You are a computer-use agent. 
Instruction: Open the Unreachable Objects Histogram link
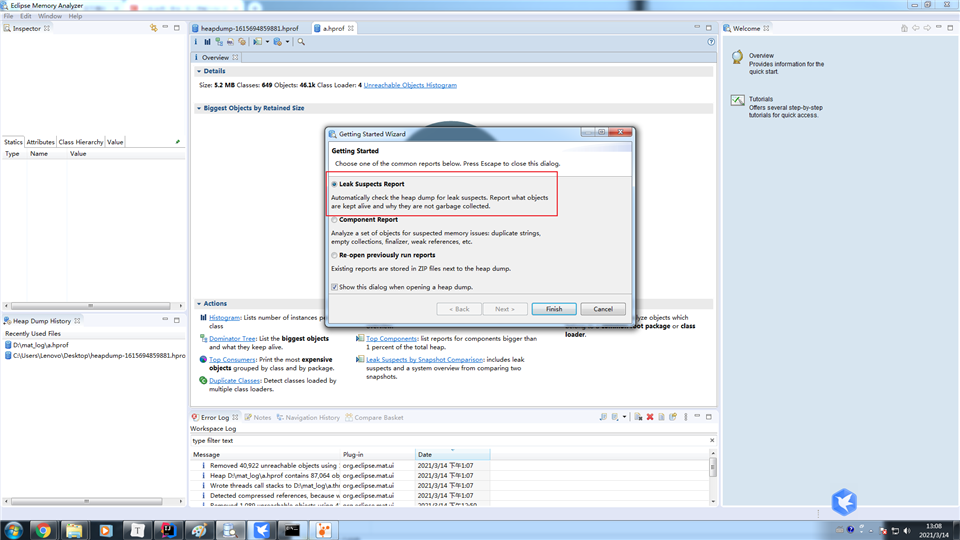point(410,85)
